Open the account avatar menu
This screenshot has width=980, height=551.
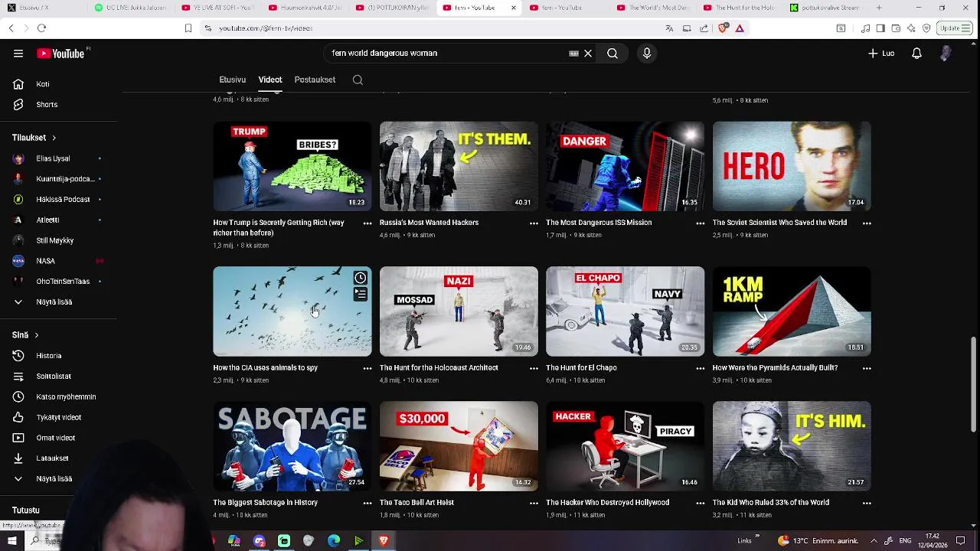946,54
